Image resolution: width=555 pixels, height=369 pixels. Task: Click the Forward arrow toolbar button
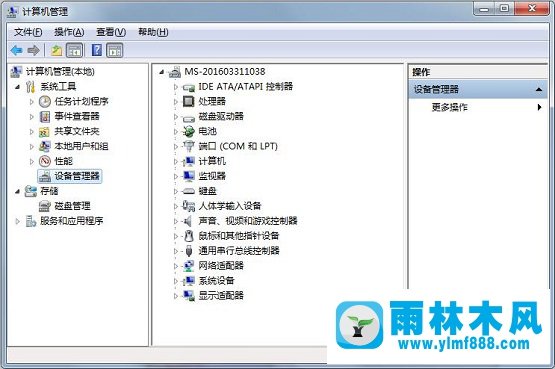click(33, 51)
